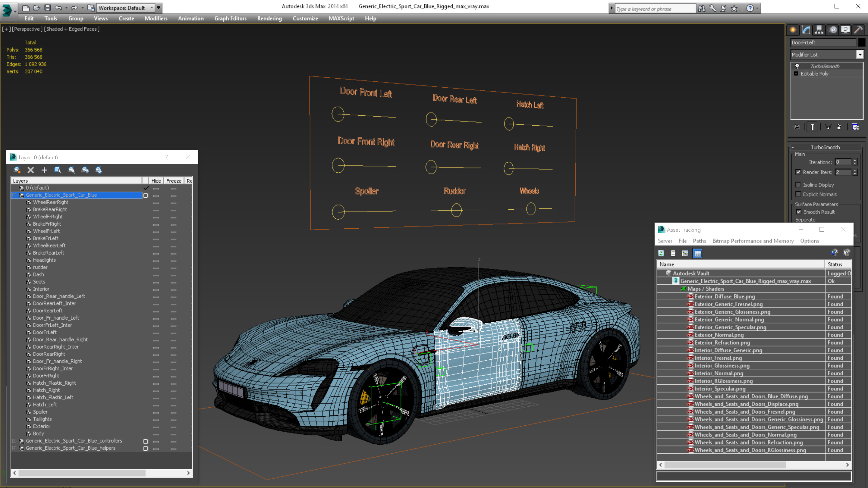868x488 pixels.
Task: Delete the highlighted layer with the X icon
Action: 31,170
